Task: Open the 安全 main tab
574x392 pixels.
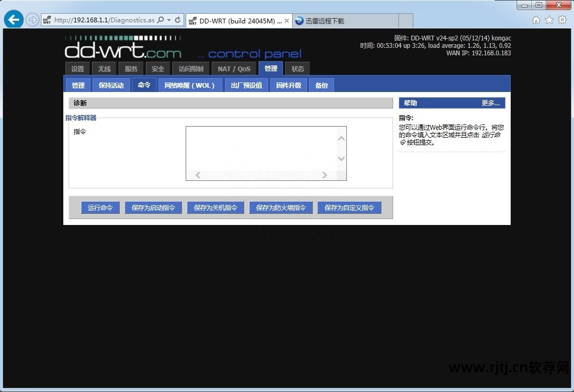Action: [x=158, y=69]
